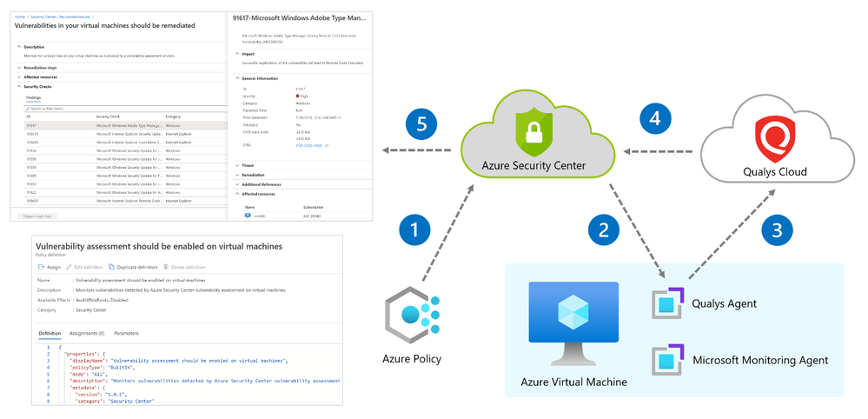Click the Duplicate definition icon
Viewport: 868px width, 419px height.
click(111, 267)
